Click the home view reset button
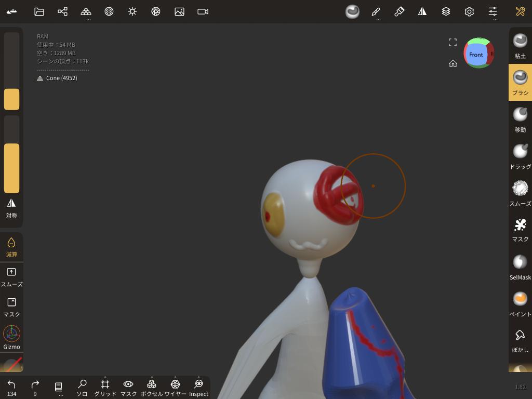Image resolution: width=532 pixels, height=399 pixels. [x=453, y=63]
